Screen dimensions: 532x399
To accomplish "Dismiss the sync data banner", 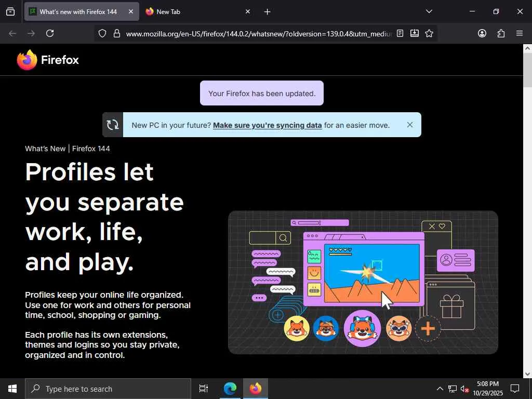I will click(x=410, y=125).
